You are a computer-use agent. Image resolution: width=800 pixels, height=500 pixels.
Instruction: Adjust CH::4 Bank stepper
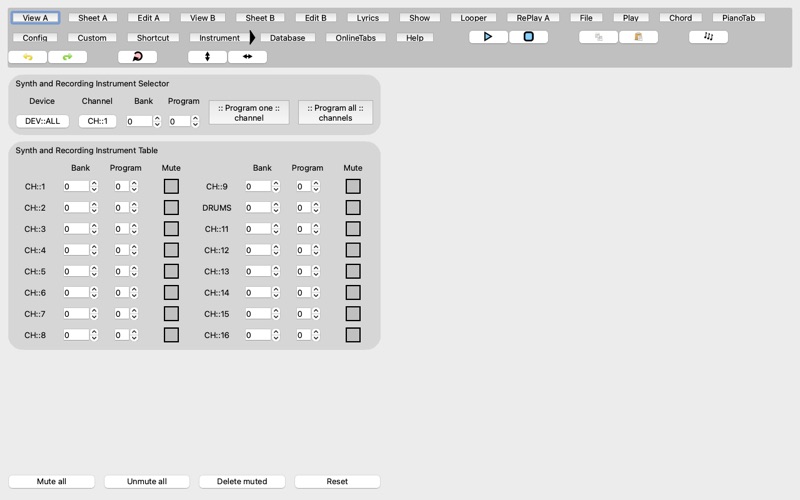94,250
